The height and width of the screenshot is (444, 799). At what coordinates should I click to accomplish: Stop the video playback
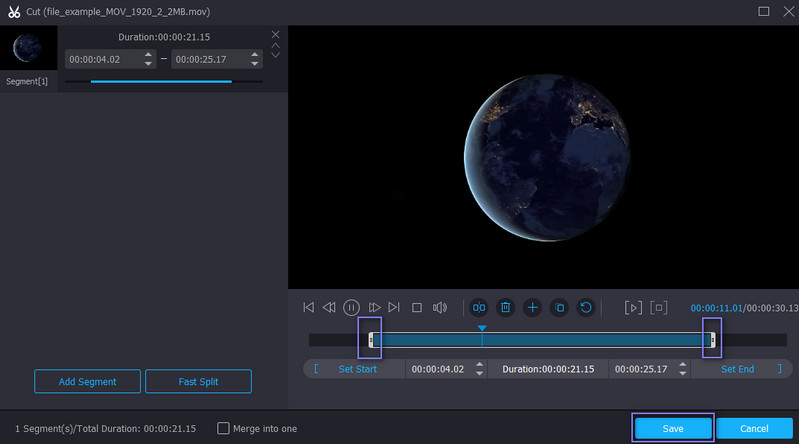[417, 308]
